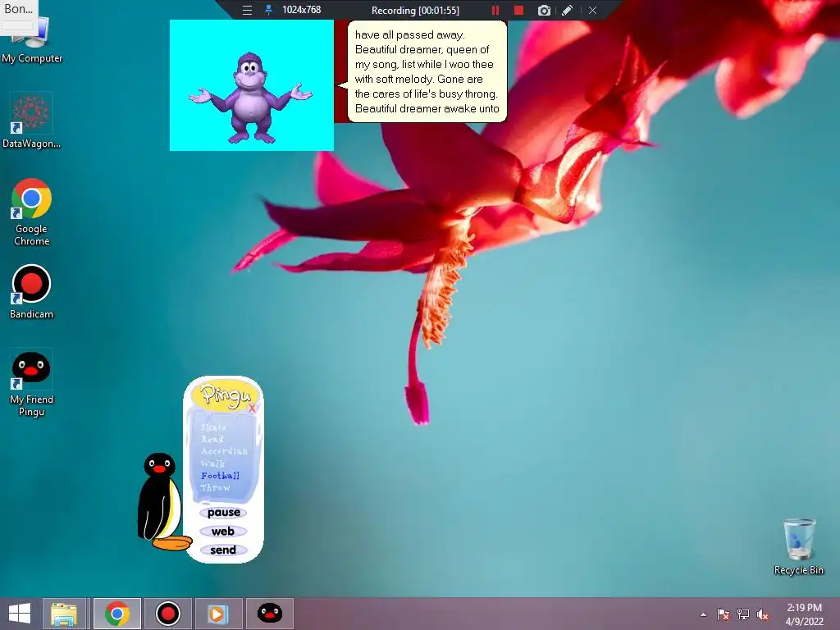
Task: Click the Bonzi Buddy purple gorilla
Action: pyautogui.click(x=251, y=98)
